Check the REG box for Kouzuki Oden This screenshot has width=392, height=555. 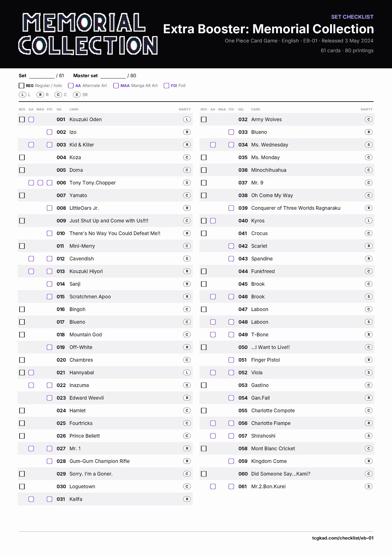22,119
